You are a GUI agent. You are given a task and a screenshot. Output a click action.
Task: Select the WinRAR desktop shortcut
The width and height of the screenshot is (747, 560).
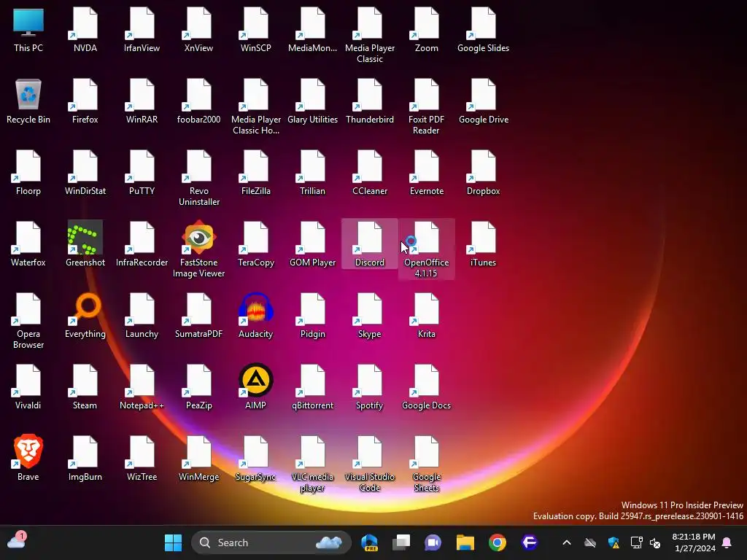(x=142, y=101)
